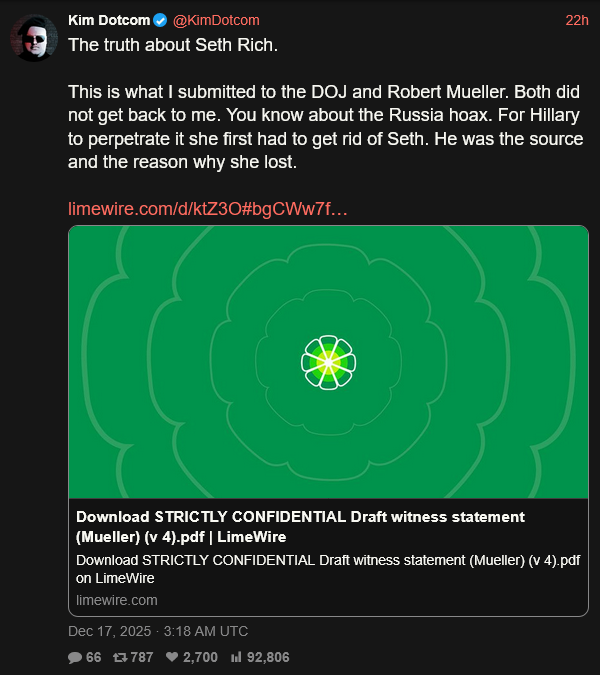Click the limewire.com domain under the card
The height and width of the screenshot is (675, 600).
tap(116, 600)
